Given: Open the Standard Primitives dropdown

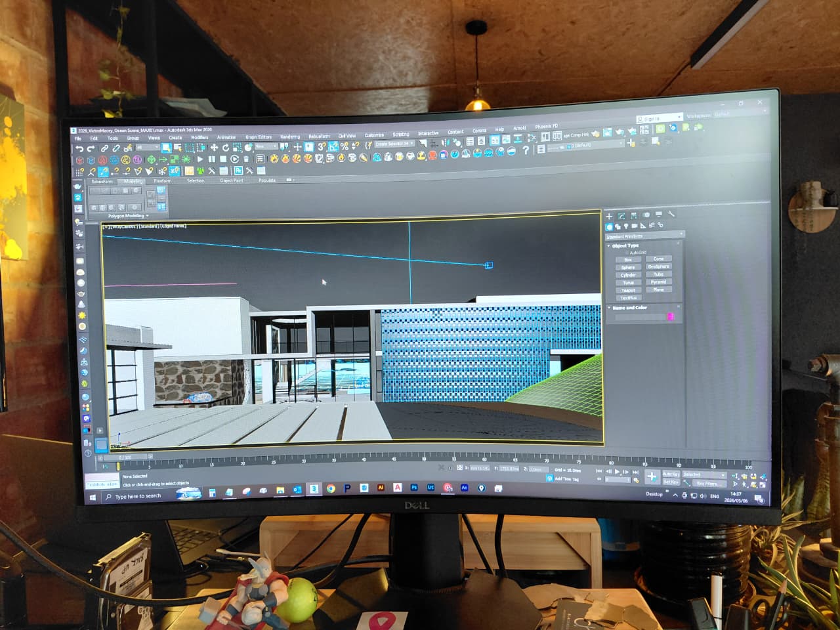Looking at the screenshot, I should pos(644,236).
